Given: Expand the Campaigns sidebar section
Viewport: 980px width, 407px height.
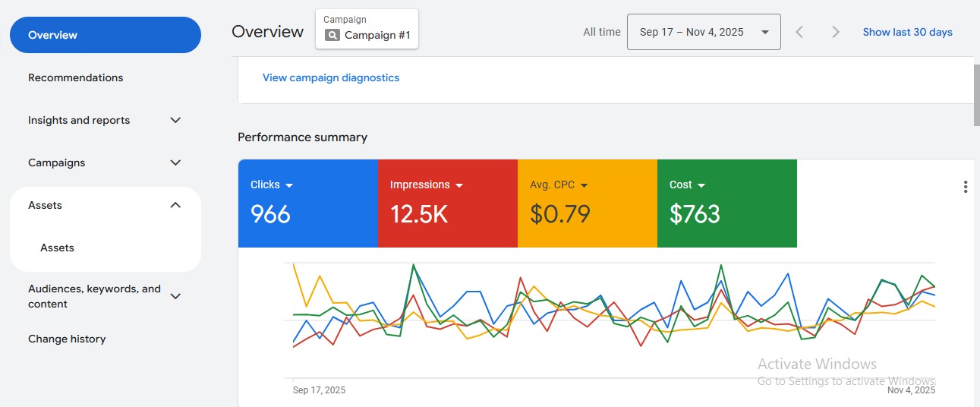Looking at the screenshot, I should [x=175, y=162].
